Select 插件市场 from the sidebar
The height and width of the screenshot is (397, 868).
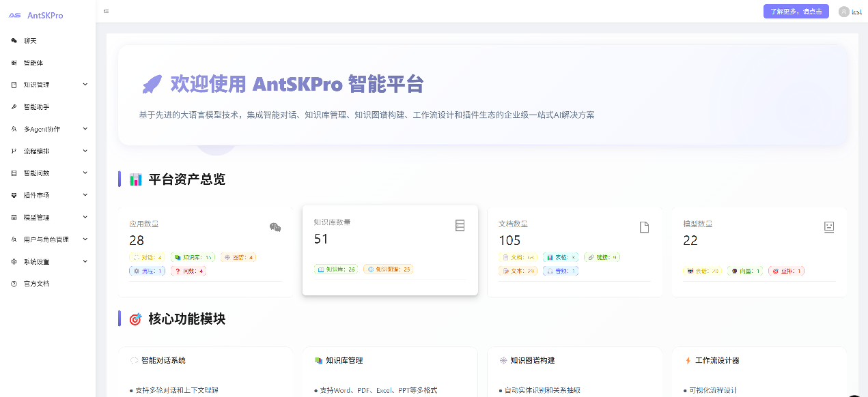point(45,194)
